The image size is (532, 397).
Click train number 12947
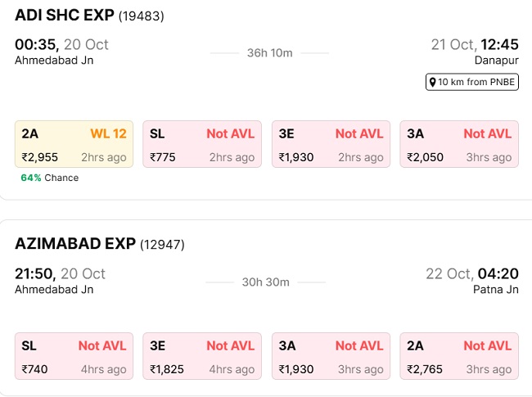[162, 245]
